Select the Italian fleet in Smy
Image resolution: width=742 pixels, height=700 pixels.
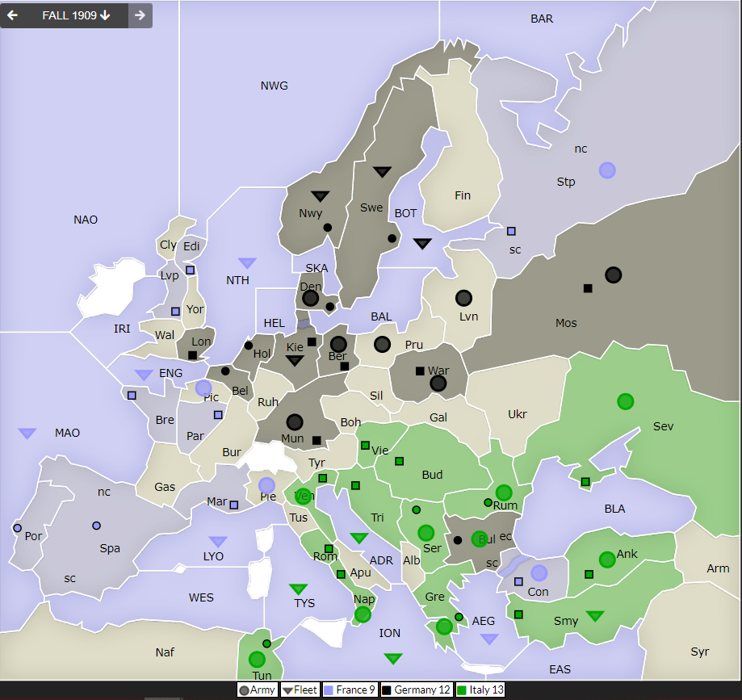595,616
